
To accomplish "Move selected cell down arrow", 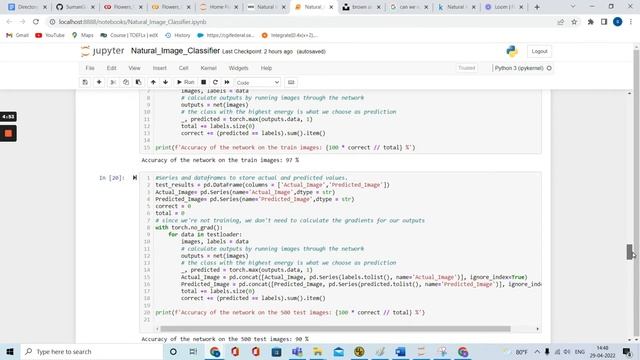I will (x=165, y=82).
